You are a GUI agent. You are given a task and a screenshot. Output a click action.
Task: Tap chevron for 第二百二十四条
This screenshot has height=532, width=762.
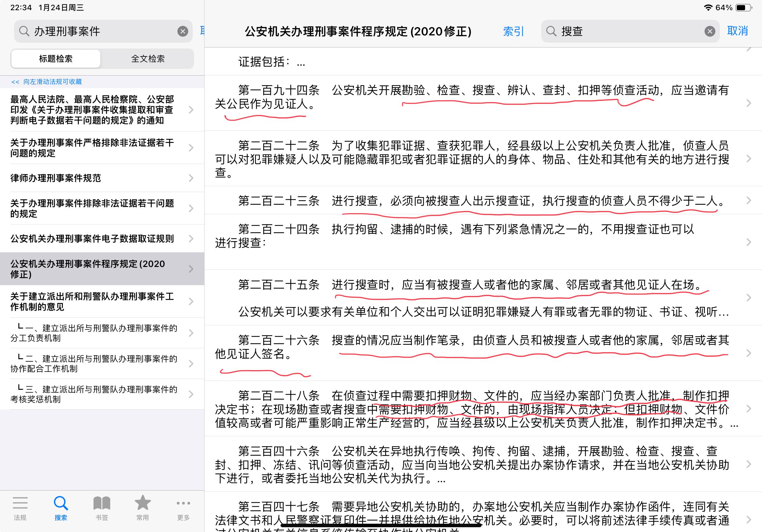(x=749, y=242)
